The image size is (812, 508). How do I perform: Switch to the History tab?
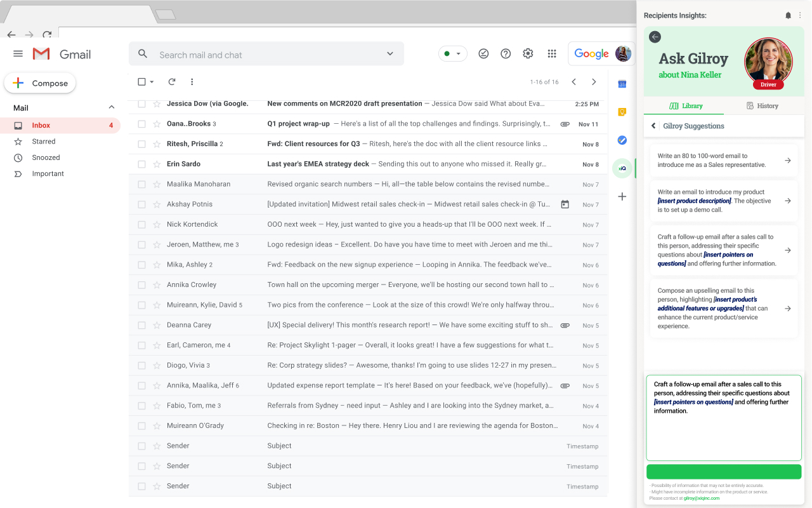click(762, 106)
